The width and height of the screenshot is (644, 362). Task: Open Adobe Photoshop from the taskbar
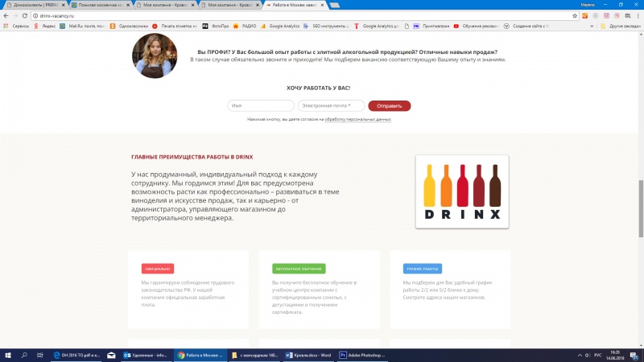click(362, 355)
